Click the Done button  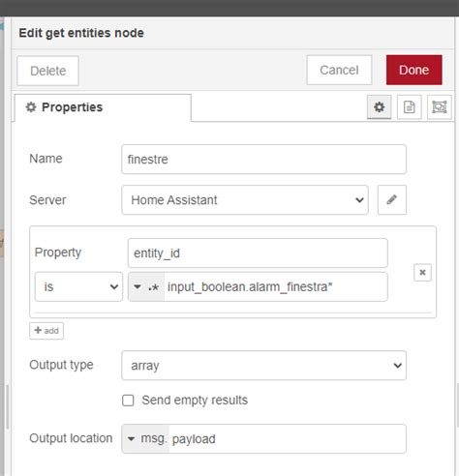pyautogui.click(x=413, y=70)
